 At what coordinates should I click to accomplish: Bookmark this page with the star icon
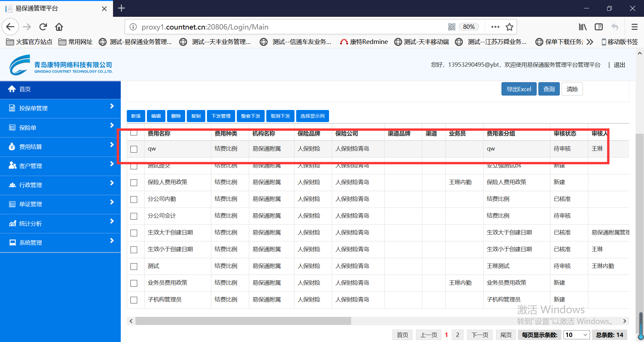tap(509, 27)
